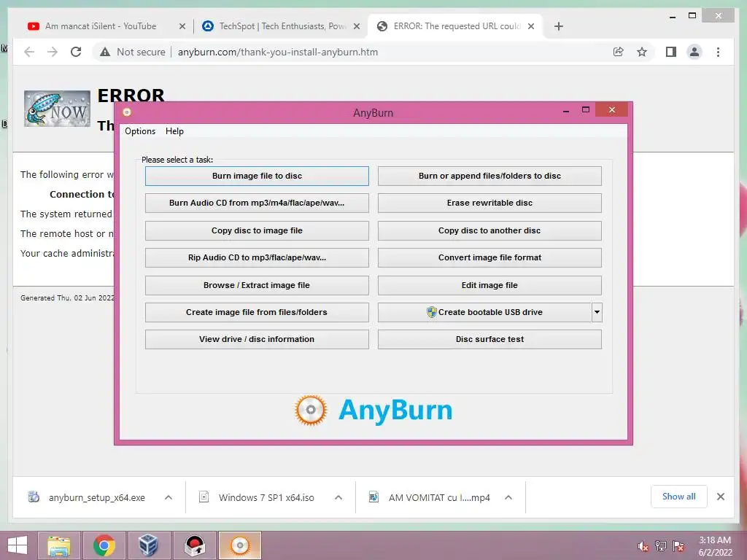This screenshot has width=747, height=560.
Task: Click Edit image file button
Action: click(489, 285)
